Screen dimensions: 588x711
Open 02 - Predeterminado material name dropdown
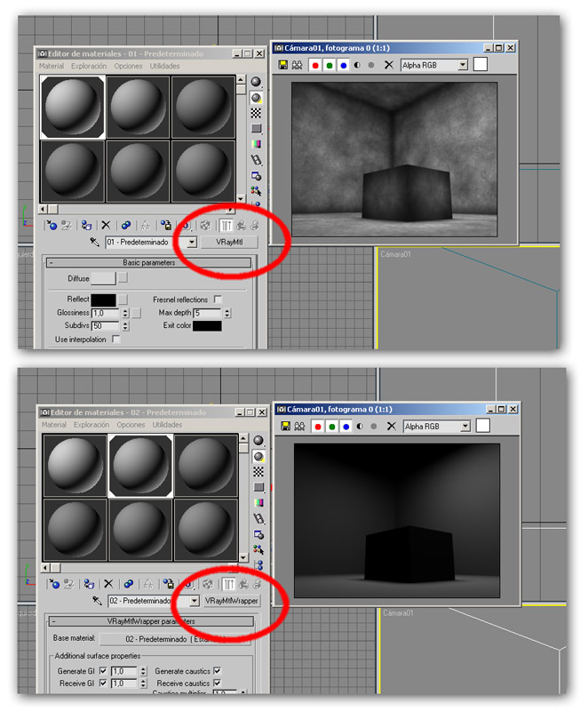195,601
